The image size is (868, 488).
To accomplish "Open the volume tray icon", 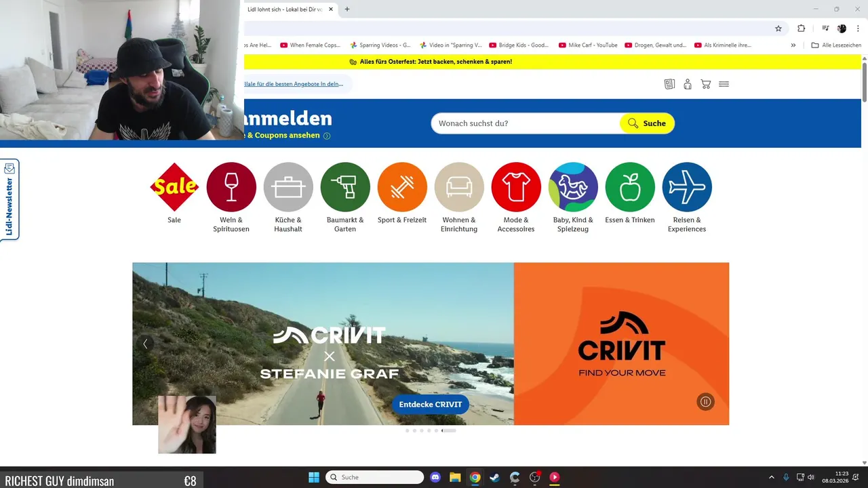I will (811, 477).
